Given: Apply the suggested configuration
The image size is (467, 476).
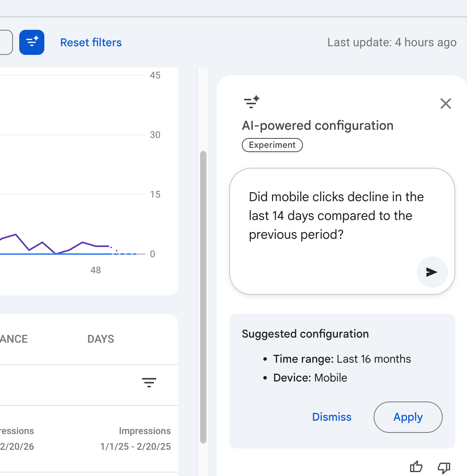Looking at the screenshot, I should click(x=408, y=417).
